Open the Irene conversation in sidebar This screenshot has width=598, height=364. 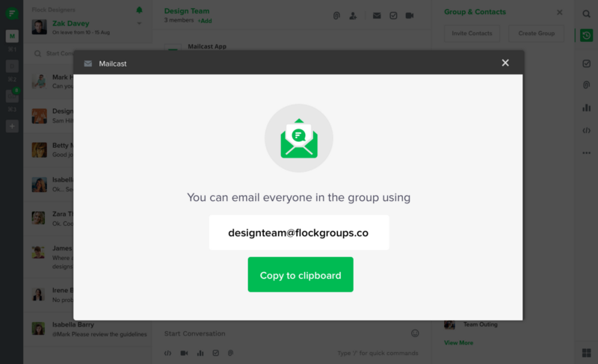[49, 294]
